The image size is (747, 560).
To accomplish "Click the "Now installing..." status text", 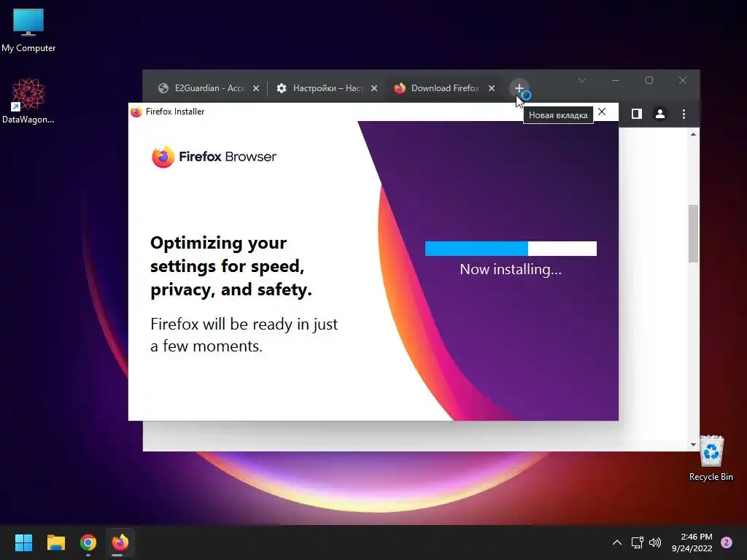I will [511, 270].
